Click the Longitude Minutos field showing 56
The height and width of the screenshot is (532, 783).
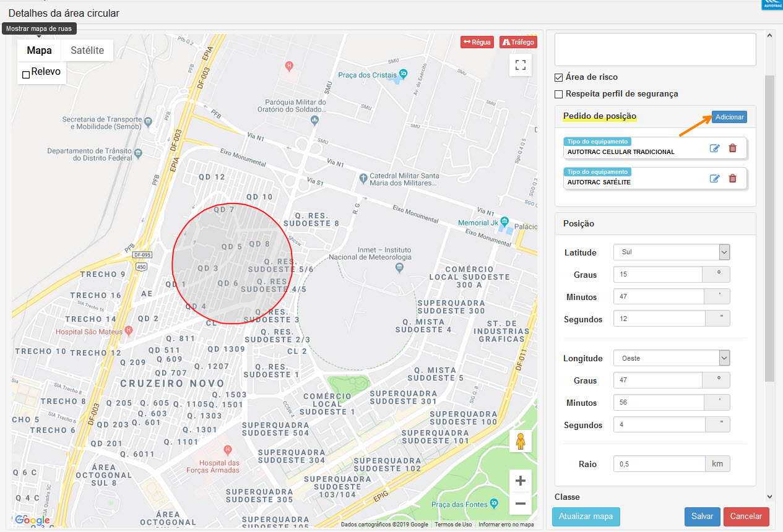click(658, 402)
